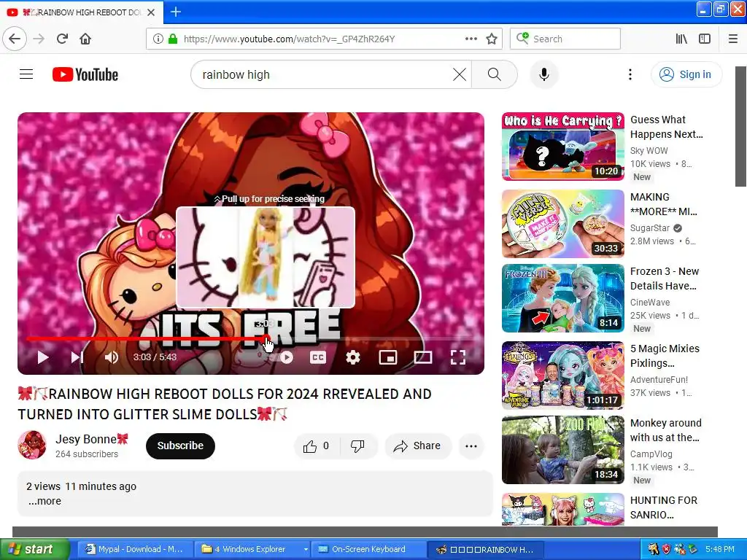Skip to the next video
Screen dimensions: 747x560
coord(77,357)
